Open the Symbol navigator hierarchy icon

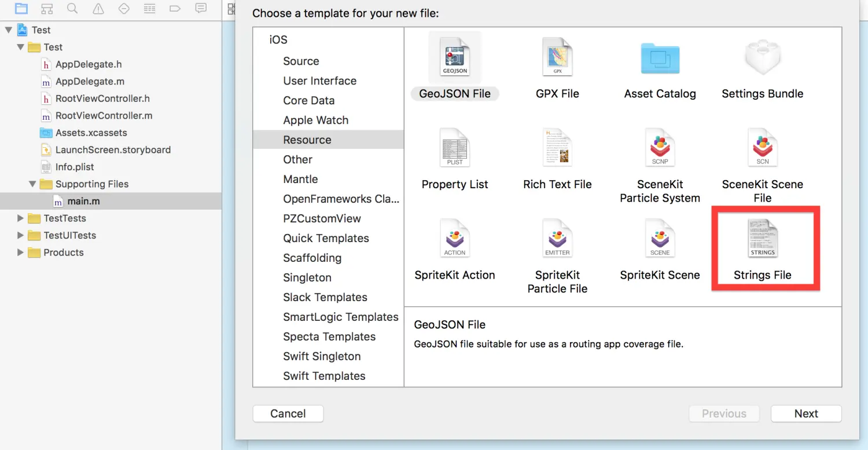[x=47, y=8]
